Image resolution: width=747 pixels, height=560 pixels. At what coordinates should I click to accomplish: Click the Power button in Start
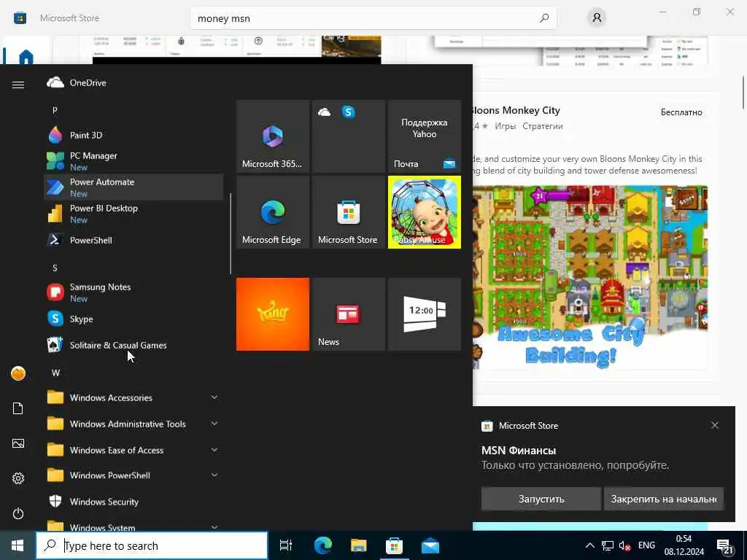[x=18, y=513]
